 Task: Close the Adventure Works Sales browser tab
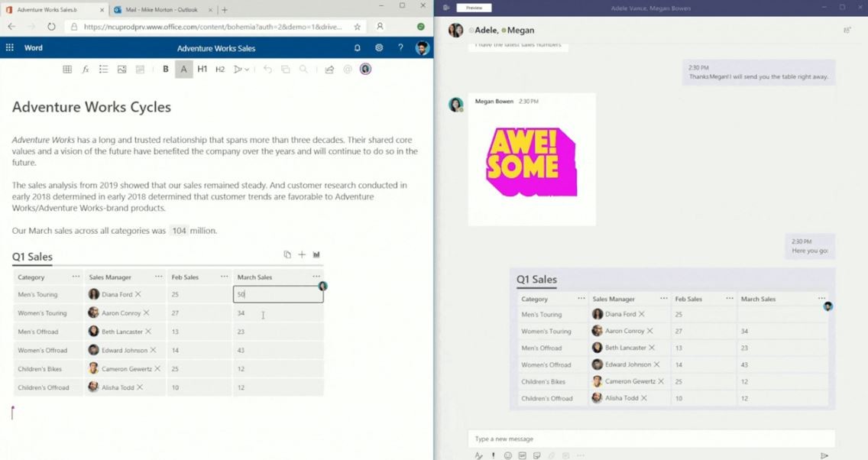tap(102, 10)
